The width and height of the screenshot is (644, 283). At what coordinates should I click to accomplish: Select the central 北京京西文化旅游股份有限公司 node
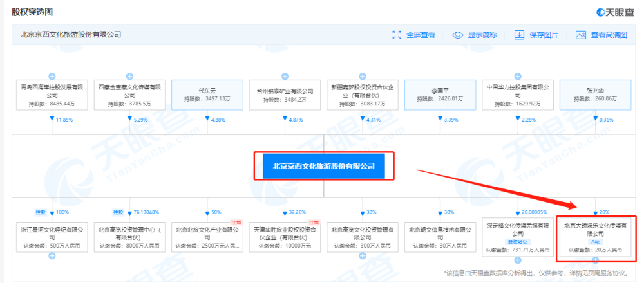click(324, 166)
